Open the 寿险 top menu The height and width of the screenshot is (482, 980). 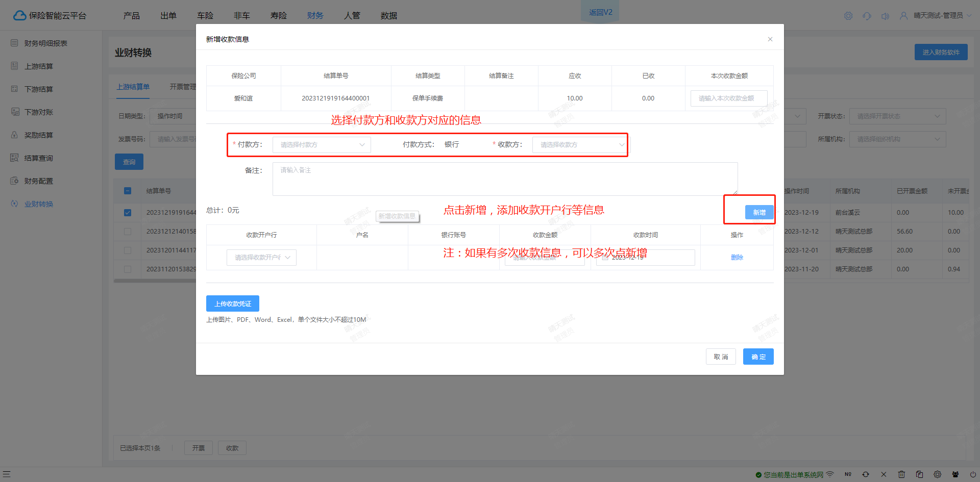click(279, 16)
